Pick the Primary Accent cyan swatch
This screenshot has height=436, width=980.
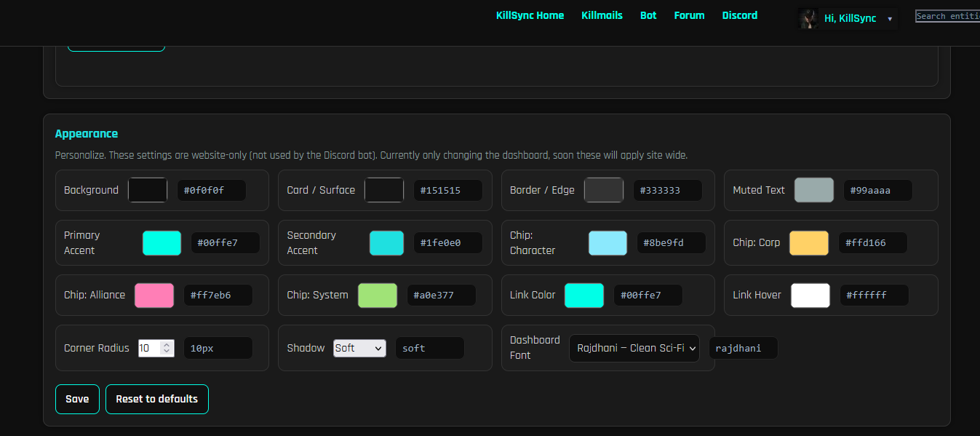[x=162, y=243]
